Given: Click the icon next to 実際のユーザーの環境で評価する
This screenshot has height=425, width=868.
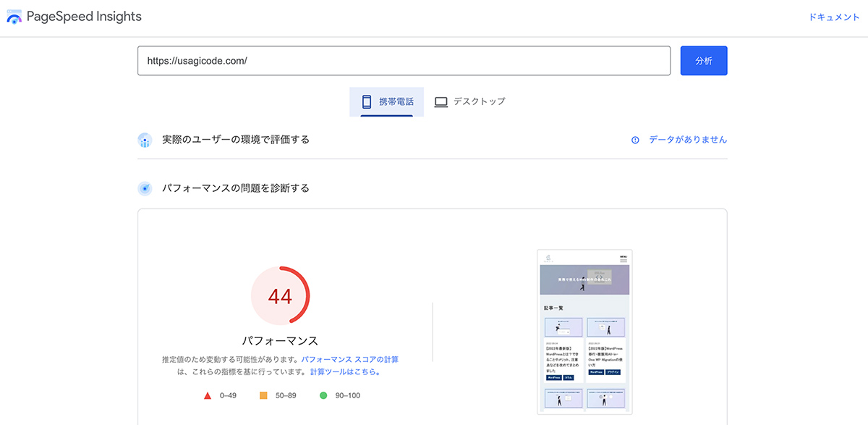Looking at the screenshot, I should (x=145, y=140).
